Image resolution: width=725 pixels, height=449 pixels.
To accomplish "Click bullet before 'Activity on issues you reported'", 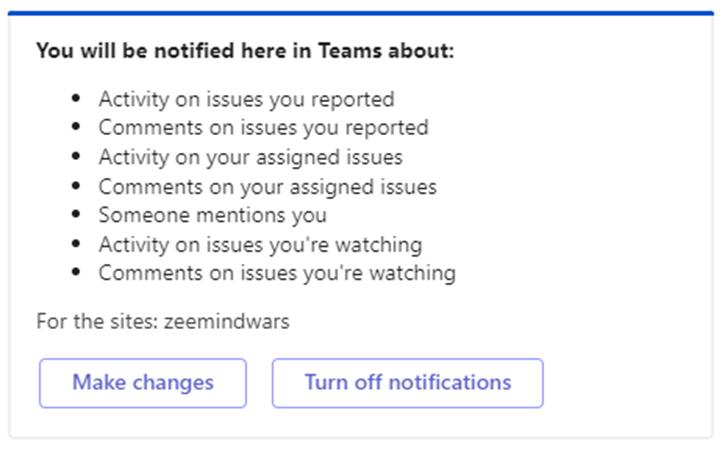I will coord(76,99).
